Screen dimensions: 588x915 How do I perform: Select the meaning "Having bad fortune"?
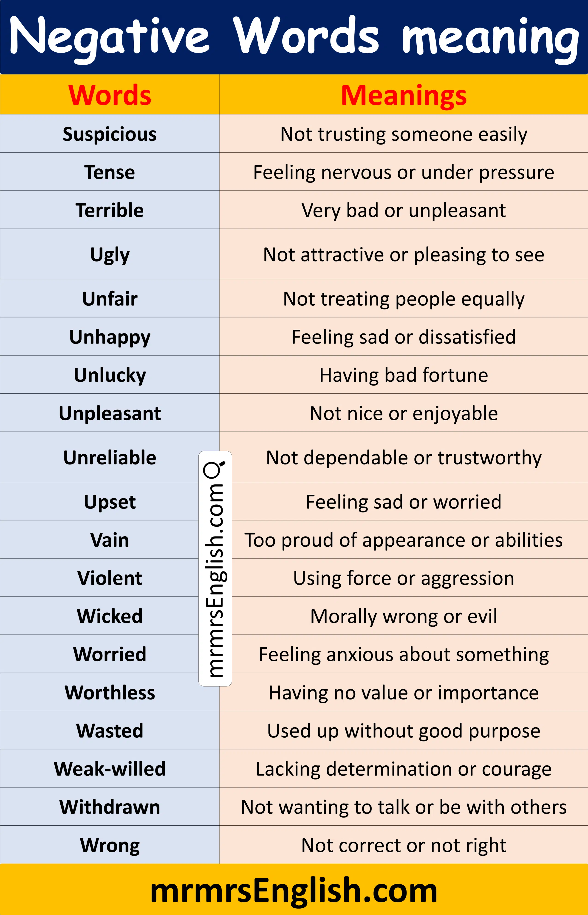click(x=404, y=375)
